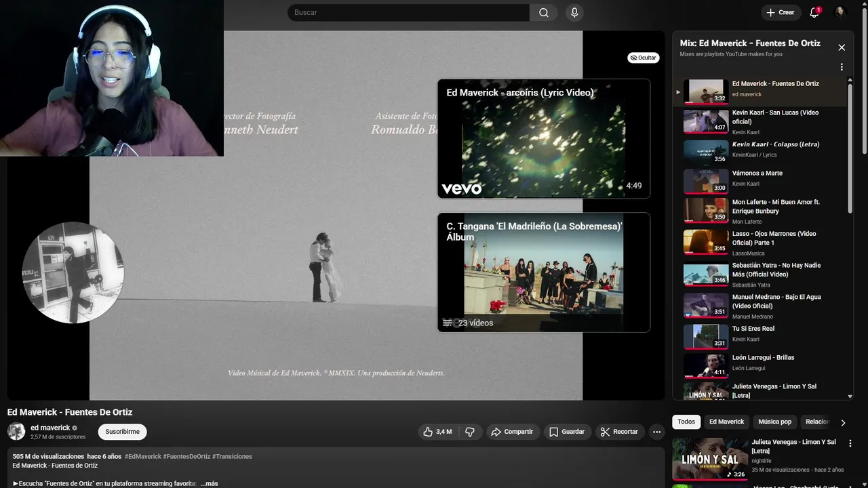Play Tu Si Eres Real in playlist

759,336
